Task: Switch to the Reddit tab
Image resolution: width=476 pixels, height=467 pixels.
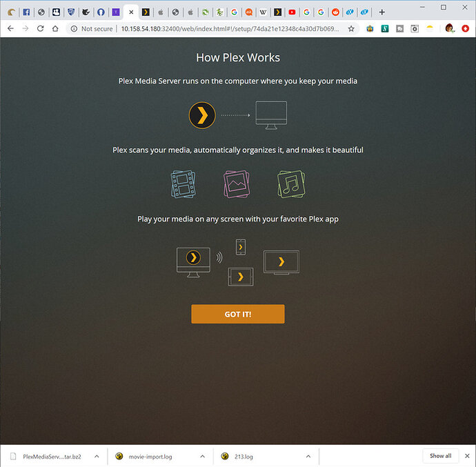Action: point(335,12)
